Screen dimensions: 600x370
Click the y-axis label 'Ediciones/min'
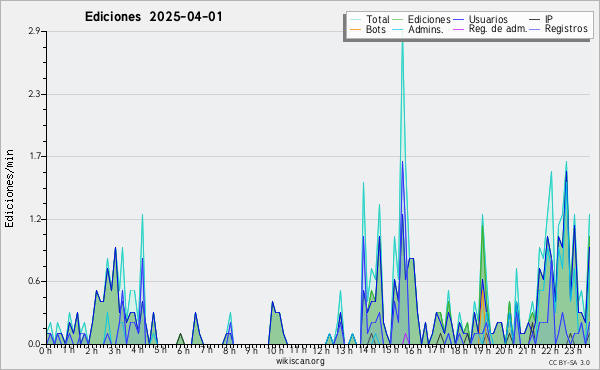coord(9,188)
